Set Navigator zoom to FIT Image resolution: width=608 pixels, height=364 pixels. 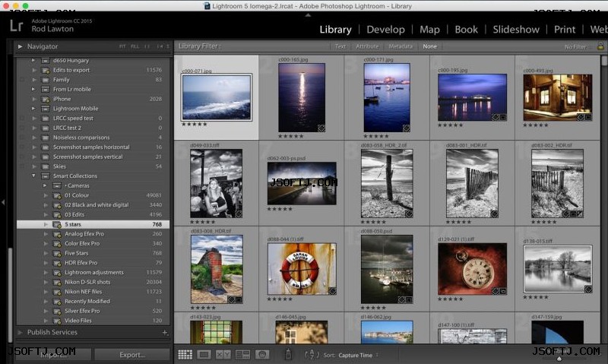pyautogui.click(x=122, y=46)
